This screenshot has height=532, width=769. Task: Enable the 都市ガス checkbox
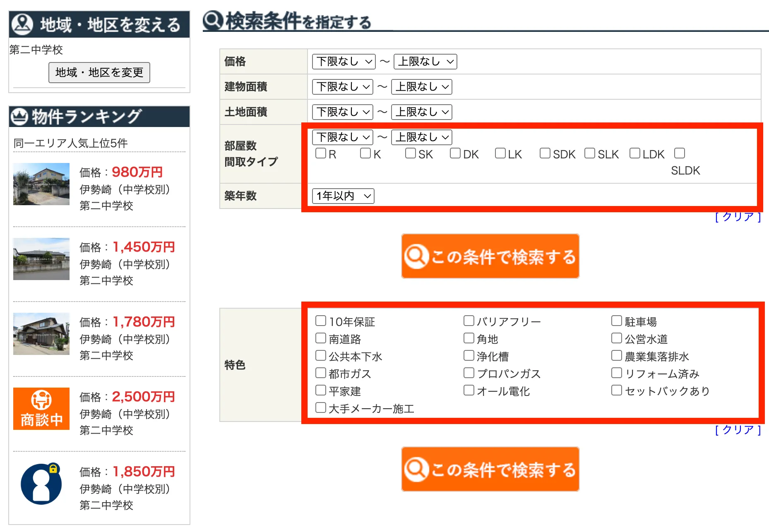[320, 373]
